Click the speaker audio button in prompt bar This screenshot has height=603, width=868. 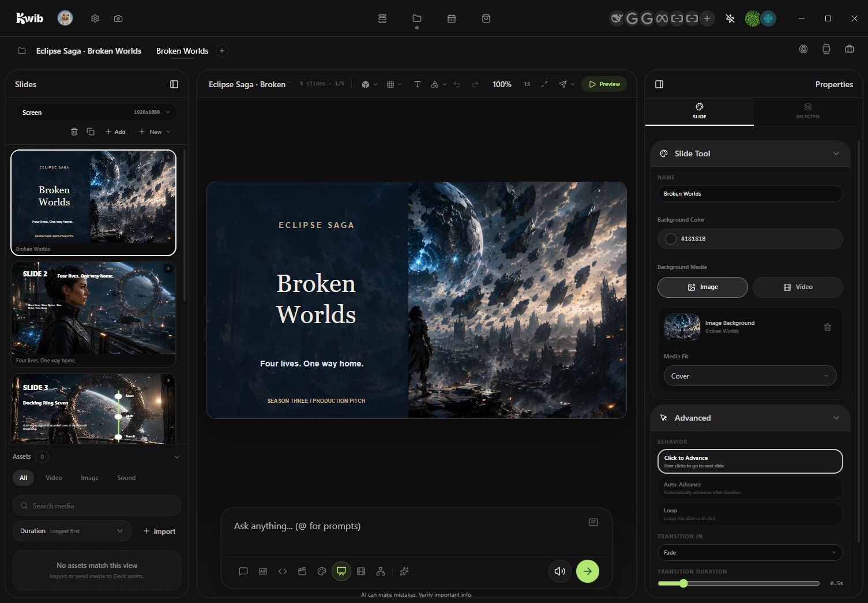point(560,571)
